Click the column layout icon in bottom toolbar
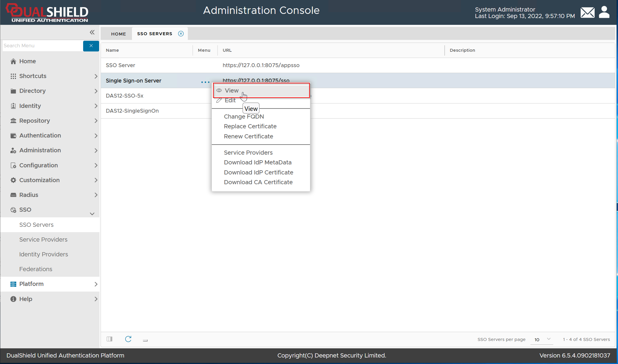Viewport: 618px width, 364px height. click(x=109, y=339)
